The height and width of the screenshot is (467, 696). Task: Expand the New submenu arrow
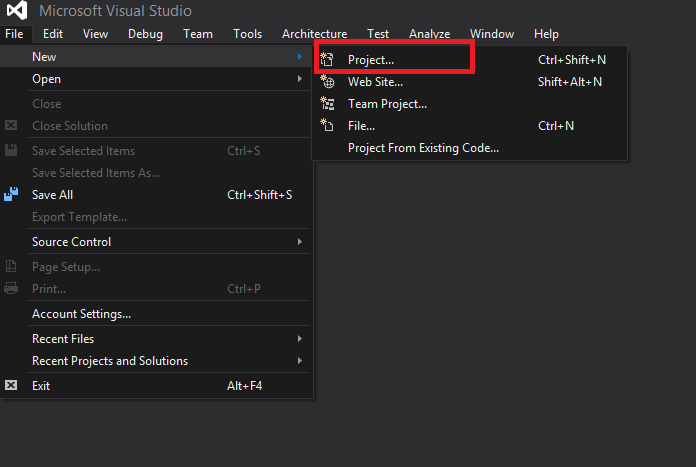point(300,56)
